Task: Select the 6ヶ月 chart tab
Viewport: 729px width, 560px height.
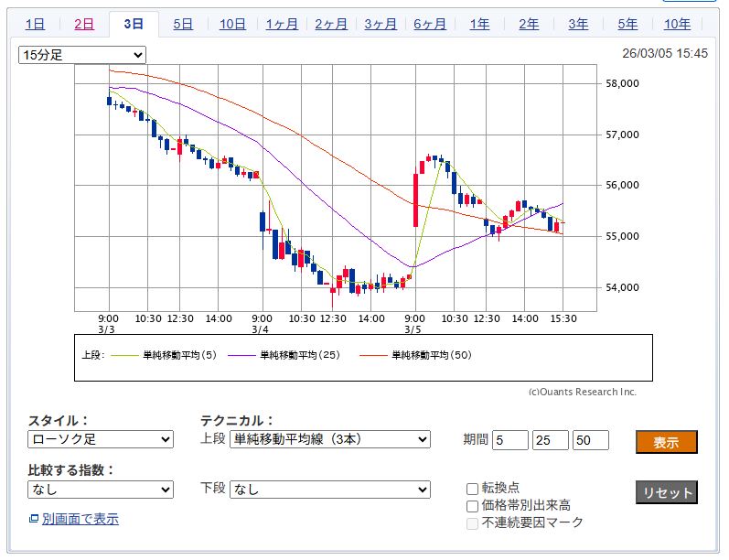Action: (x=430, y=25)
